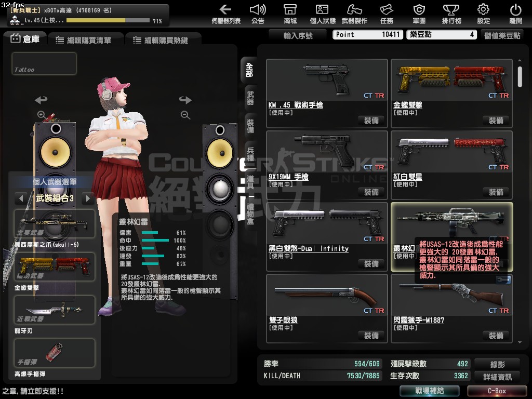Click the player rank icon
Screen dimensions: 532x399
(x=15, y=21)
